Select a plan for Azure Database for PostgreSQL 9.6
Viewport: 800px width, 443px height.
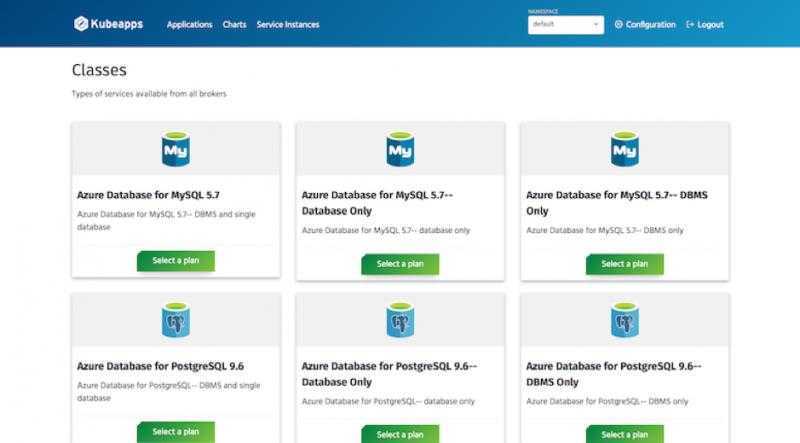[176, 432]
